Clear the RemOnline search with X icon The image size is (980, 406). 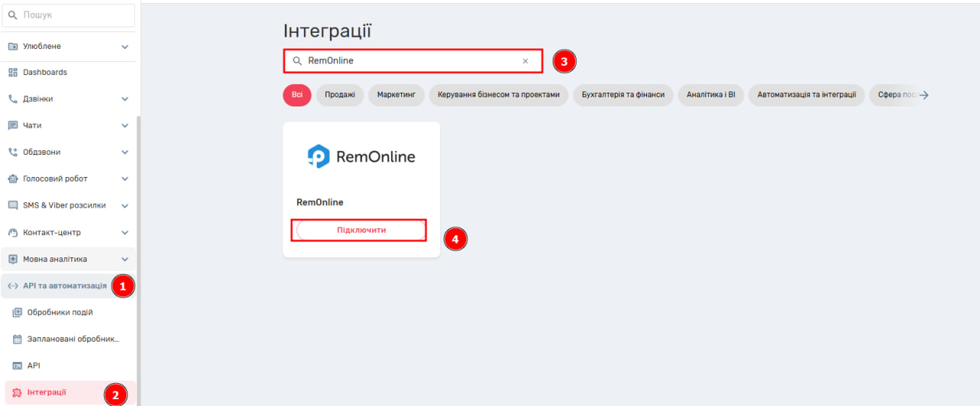(x=525, y=61)
